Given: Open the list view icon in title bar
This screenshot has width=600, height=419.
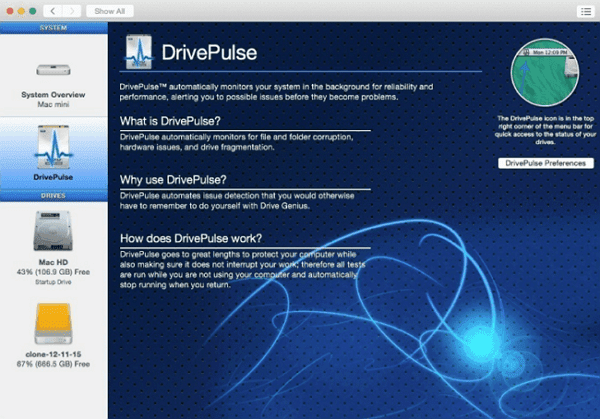Looking at the screenshot, I should tap(584, 11).
